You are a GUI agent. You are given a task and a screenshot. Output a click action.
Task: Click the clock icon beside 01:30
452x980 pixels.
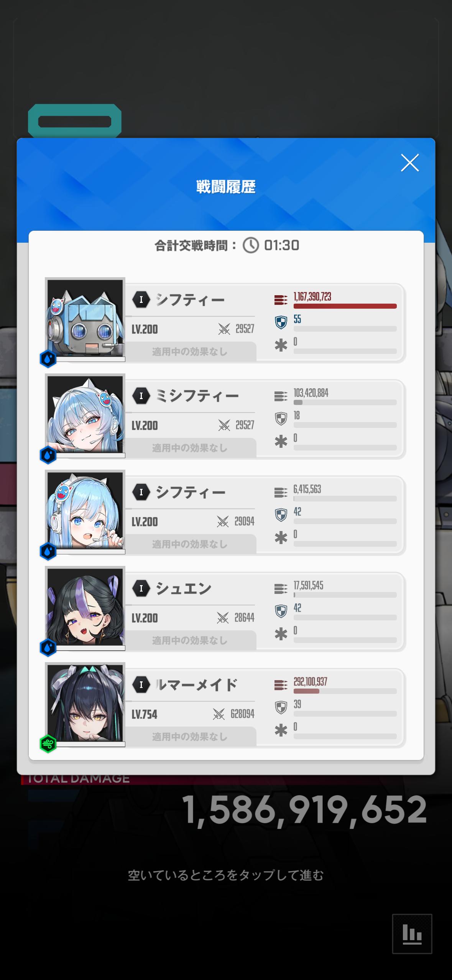251,245
